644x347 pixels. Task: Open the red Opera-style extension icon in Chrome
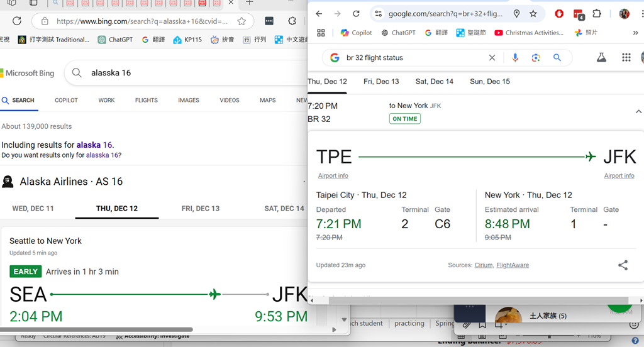tap(559, 14)
